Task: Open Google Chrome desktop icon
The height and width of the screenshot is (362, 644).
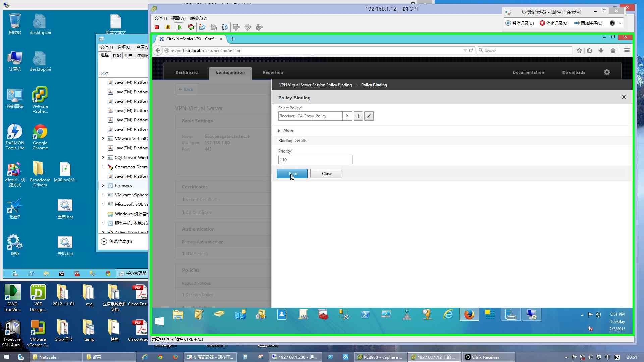Action: coord(40,137)
